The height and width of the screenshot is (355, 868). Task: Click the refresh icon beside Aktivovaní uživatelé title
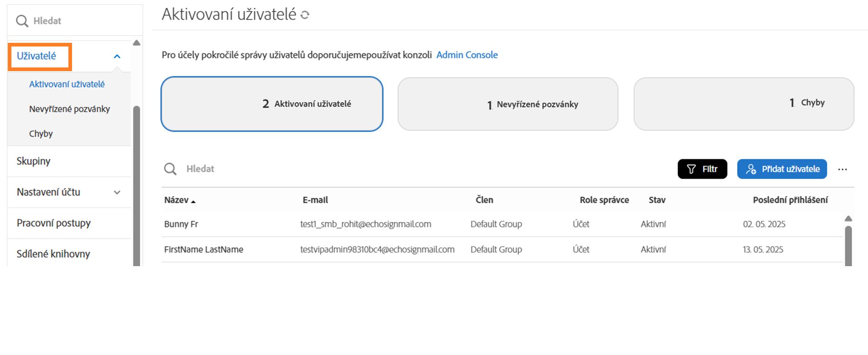click(305, 15)
